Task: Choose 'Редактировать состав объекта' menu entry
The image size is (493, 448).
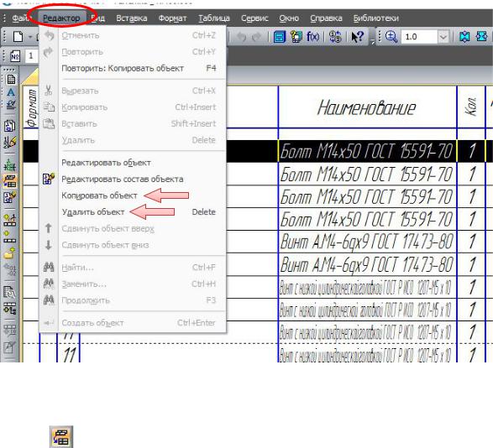Action: 132,179
